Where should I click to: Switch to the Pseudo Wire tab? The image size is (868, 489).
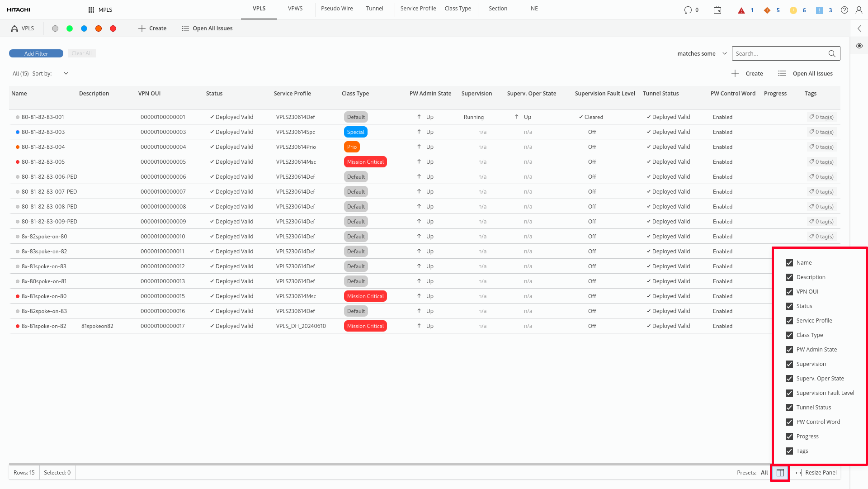337,9
